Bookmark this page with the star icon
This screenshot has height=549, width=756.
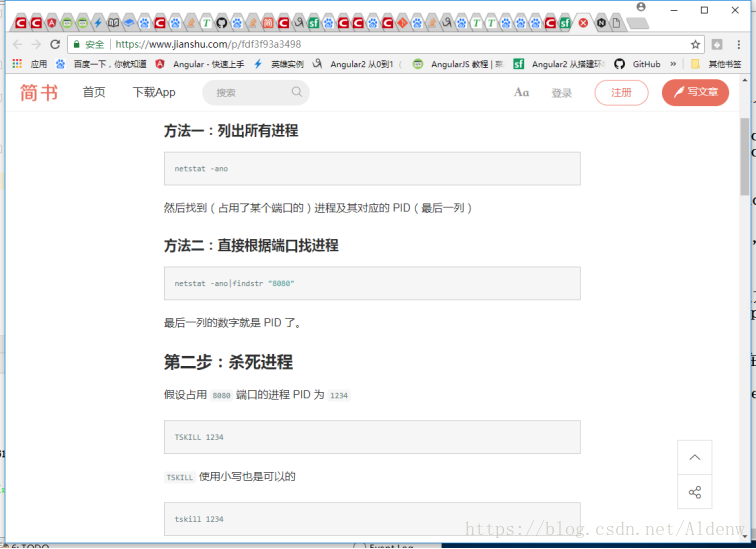pyautogui.click(x=695, y=45)
